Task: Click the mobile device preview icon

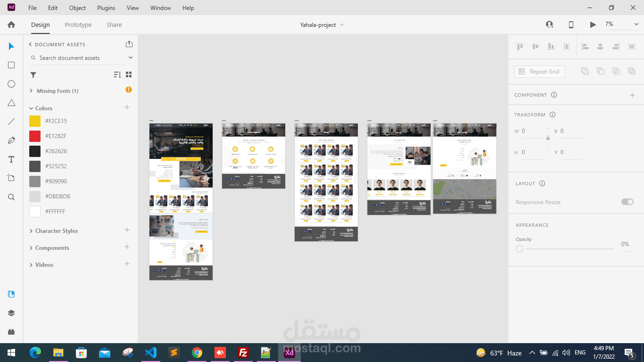Action: pyautogui.click(x=571, y=25)
